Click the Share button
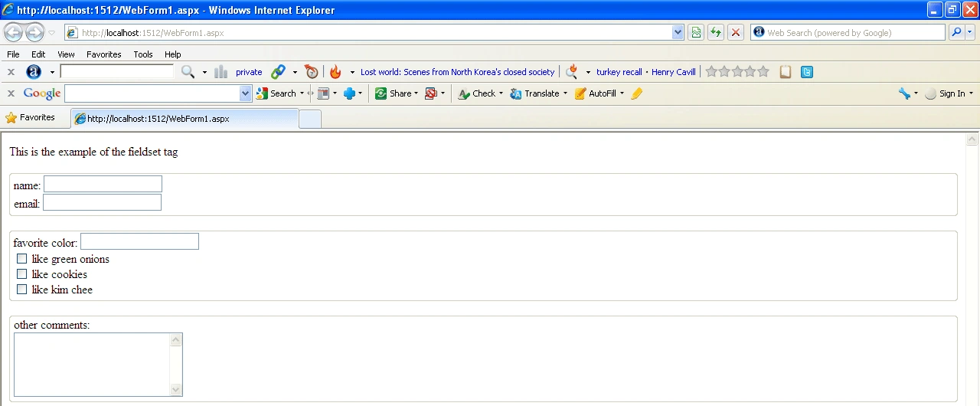 coord(393,93)
